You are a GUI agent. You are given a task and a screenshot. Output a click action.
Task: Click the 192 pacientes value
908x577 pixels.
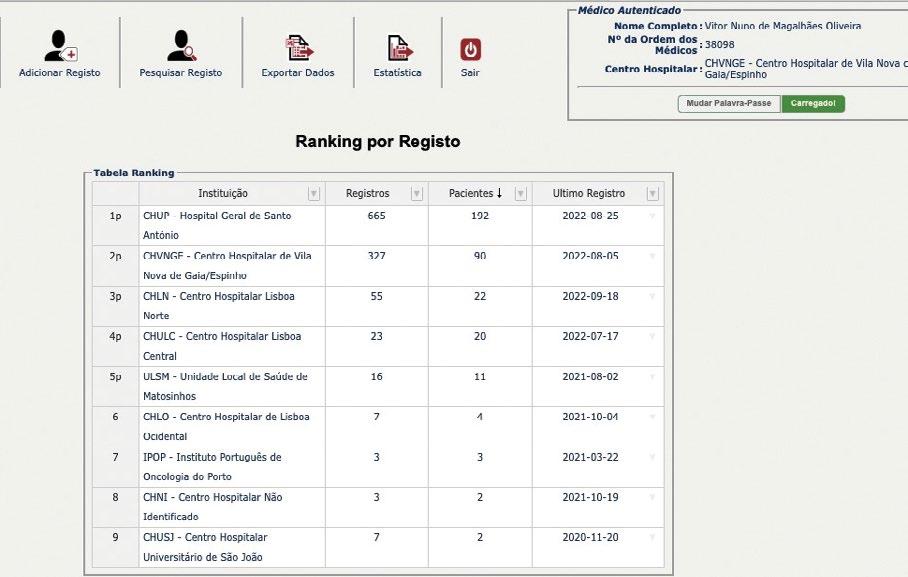point(480,216)
